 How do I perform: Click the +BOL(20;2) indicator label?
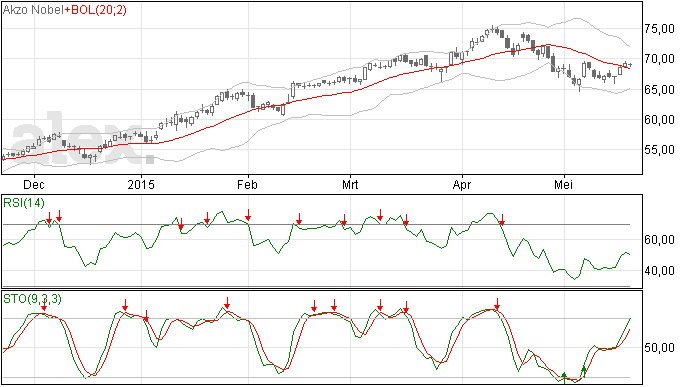point(95,10)
